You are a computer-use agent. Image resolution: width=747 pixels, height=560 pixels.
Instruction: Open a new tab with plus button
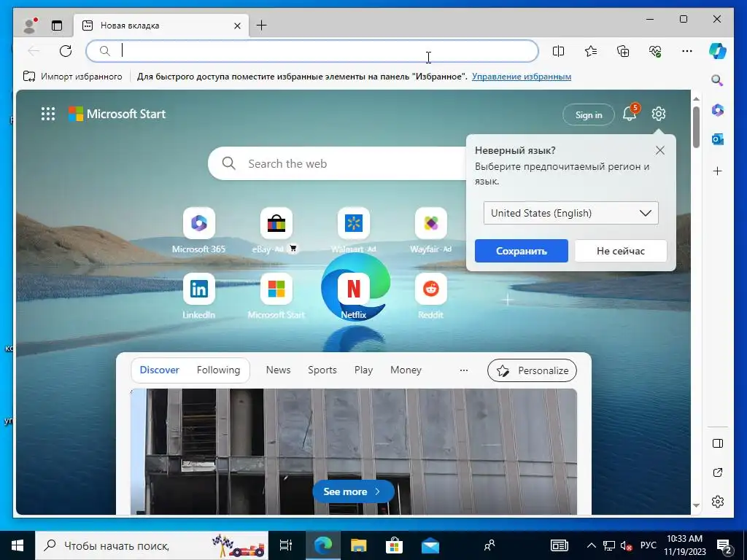[x=262, y=26]
